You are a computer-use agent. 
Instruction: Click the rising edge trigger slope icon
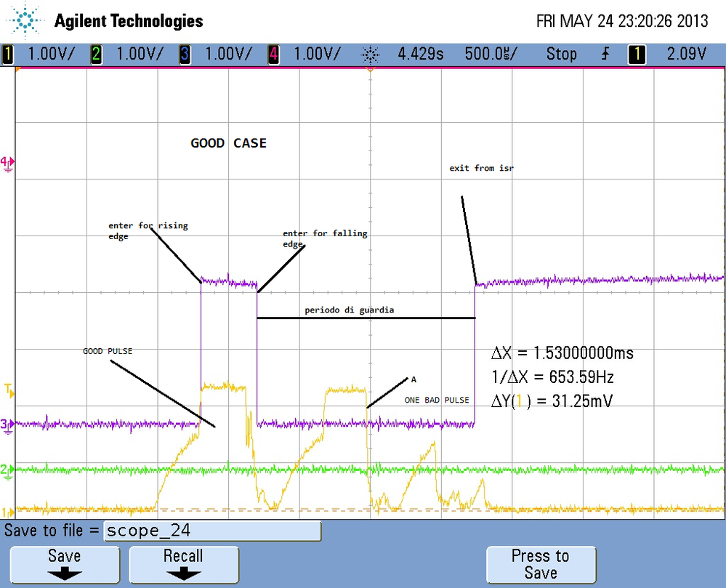pos(605,55)
